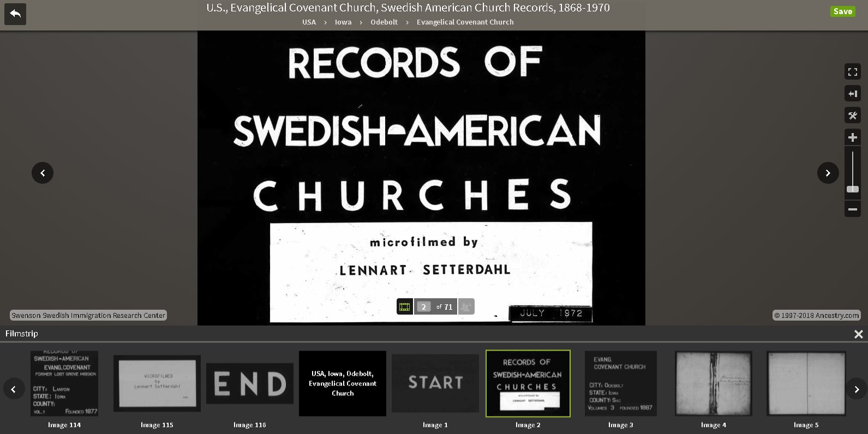Viewport: 868px width, 434px height.
Task: Select Image 5 thumbnail
Action: (x=806, y=383)
